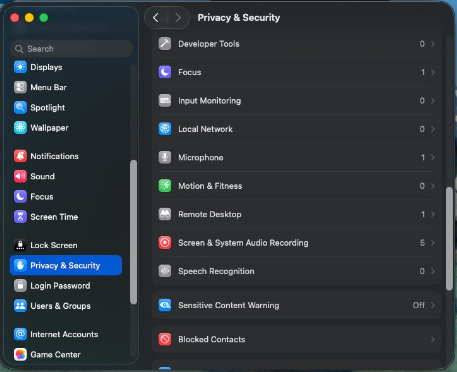Open Displays settings in sidebar
The height and width of the screenshot is (372, 457).
(x=66, y=67)
